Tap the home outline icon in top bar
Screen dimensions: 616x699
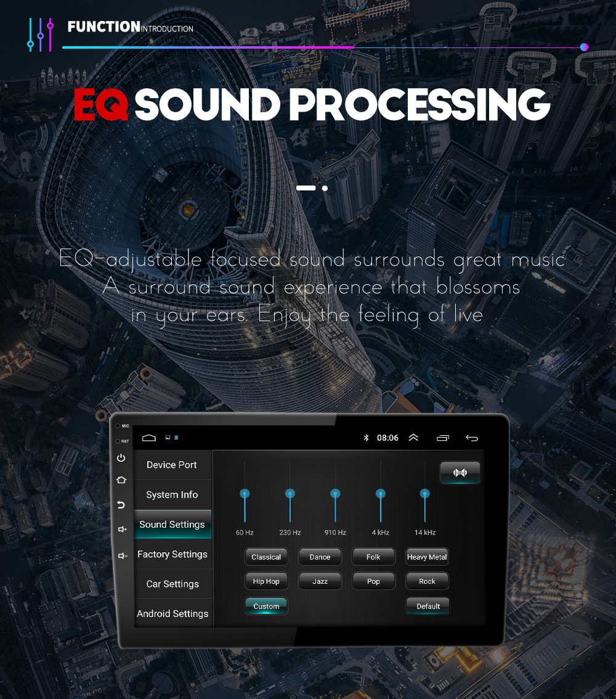point(149,438)
